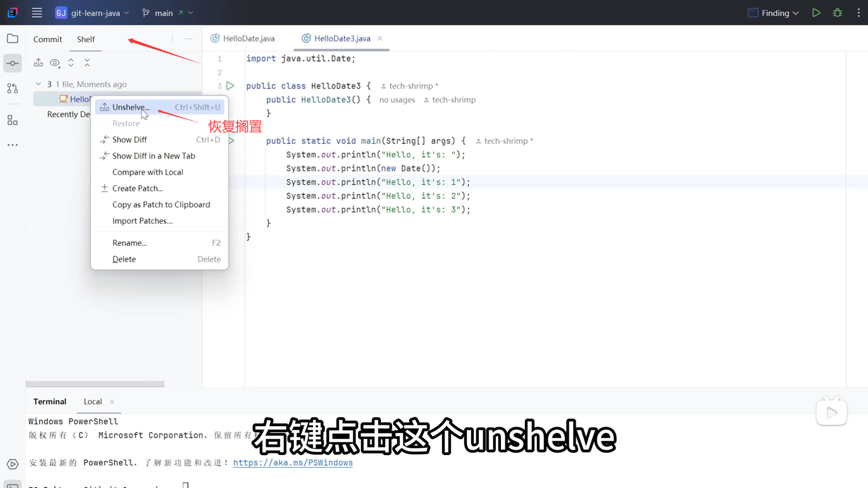Click the Debug bug icon
868x488 pixels.
(x=837, y=13)
